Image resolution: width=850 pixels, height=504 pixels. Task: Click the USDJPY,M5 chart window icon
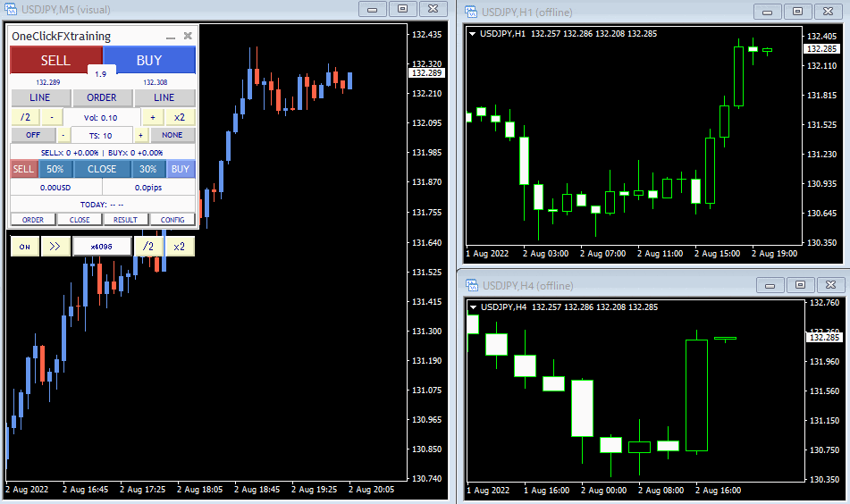click(10, 9)
